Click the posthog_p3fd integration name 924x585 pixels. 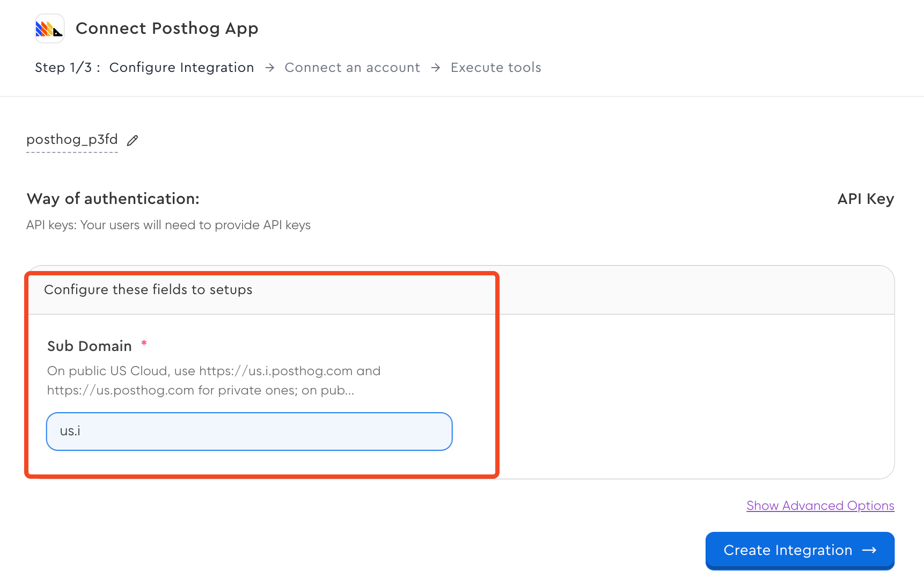[72, 140]
